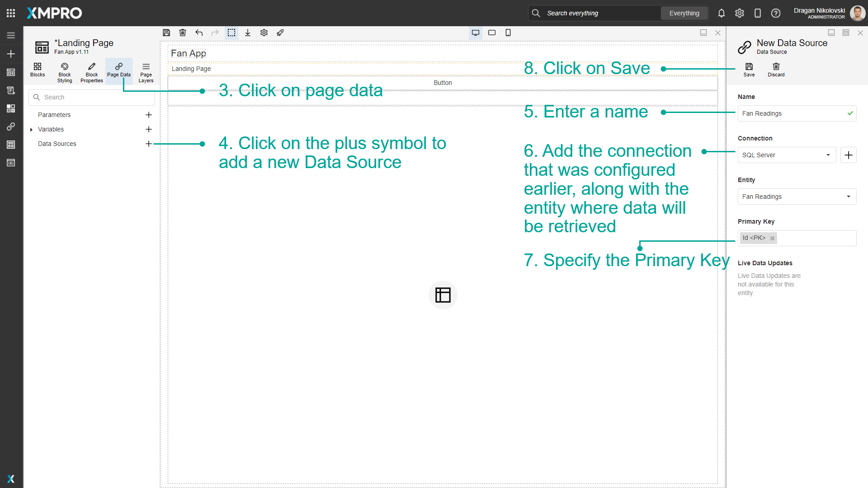868x488 pixels.
Task: Switch to mobile preview mode
Action: pyautogui.click(x=508, y=33)
